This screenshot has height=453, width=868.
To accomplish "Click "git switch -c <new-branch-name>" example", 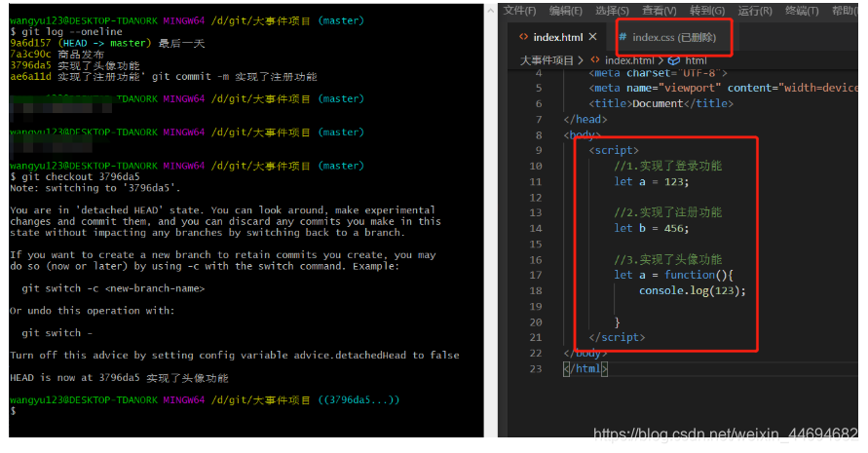I will tap(113, 288).
